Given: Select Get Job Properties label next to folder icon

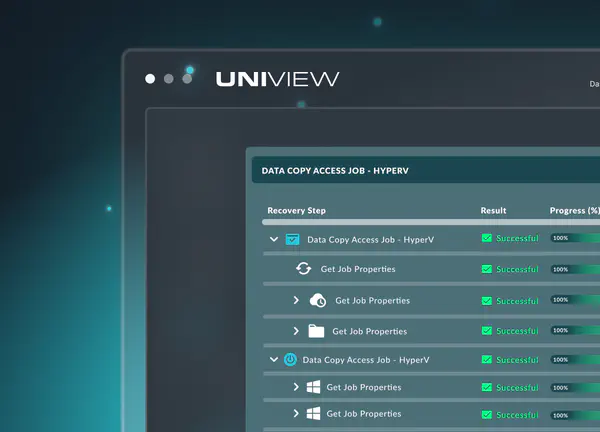Looking at the screenshot, I should click(369, 331).
